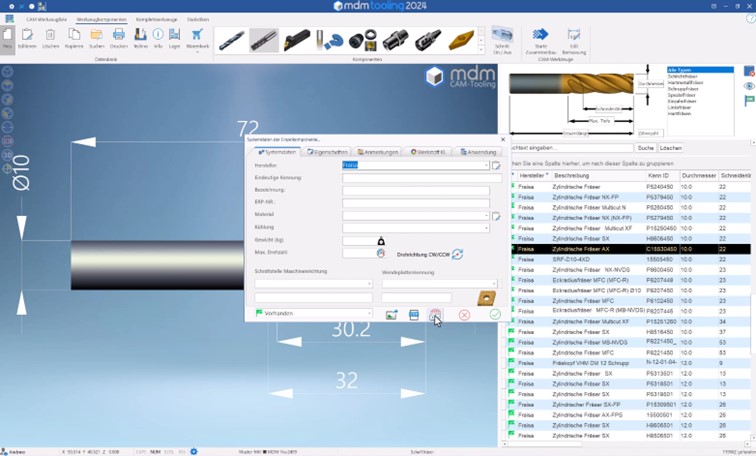Image resolution: width=756 pixels, height=456 pixels.
Task: Expand Schnittstelle Maschinenrichtung dropdown
Action: click(369, 284)
